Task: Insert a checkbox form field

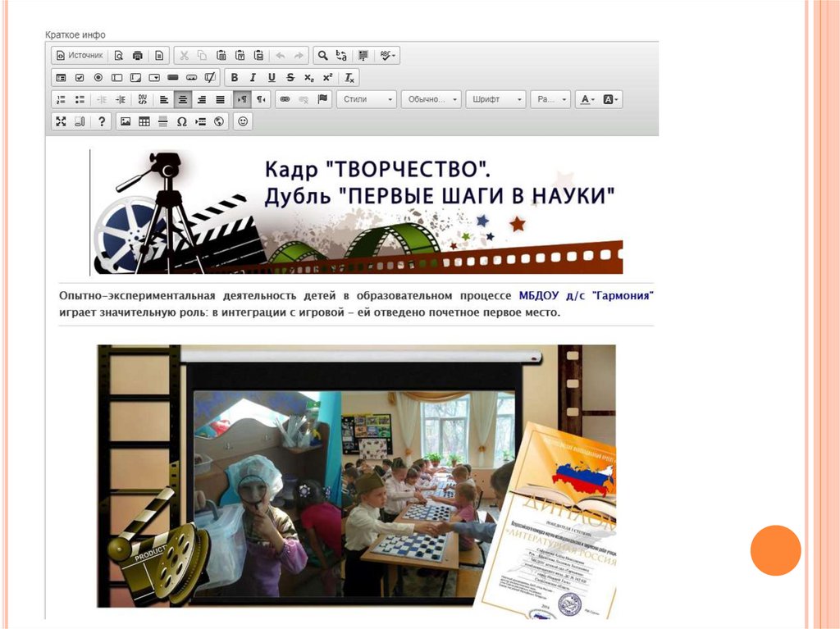Action: pos(80,78)
